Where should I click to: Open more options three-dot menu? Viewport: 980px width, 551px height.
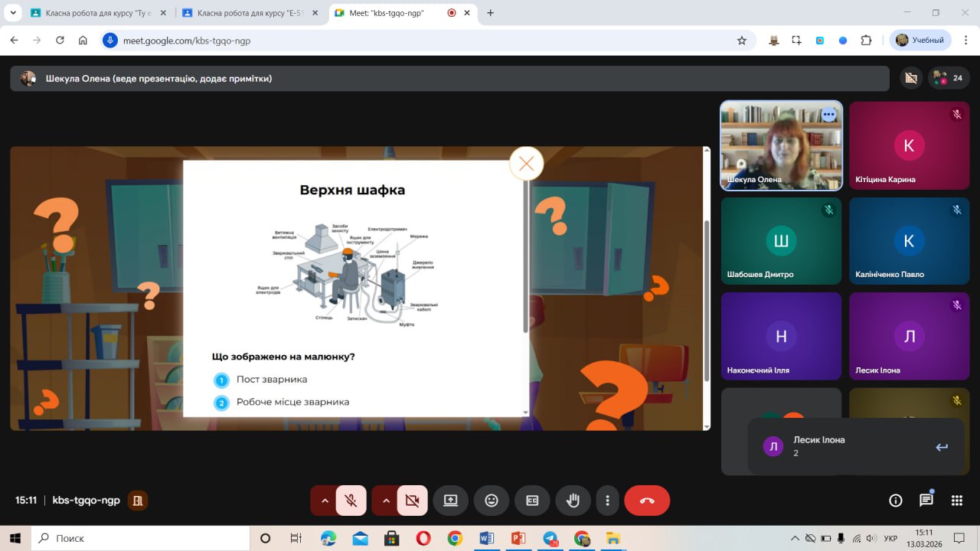[608, 500]
